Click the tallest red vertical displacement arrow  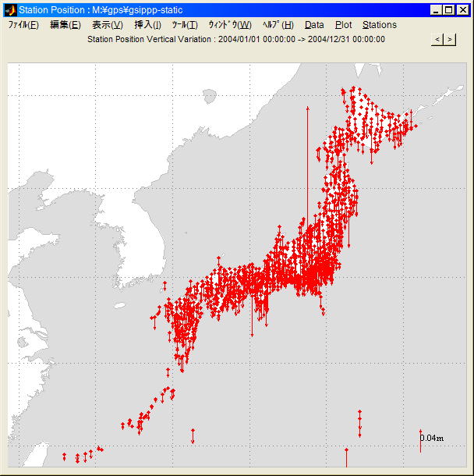pos(307,172)
